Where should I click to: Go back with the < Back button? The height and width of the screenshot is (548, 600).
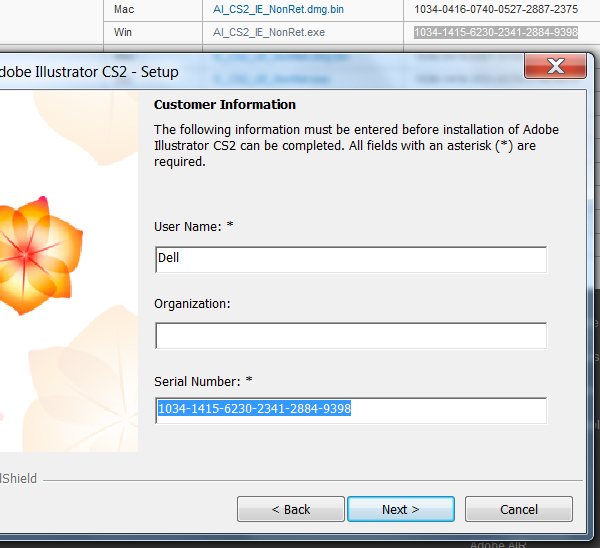pos(291,509)
